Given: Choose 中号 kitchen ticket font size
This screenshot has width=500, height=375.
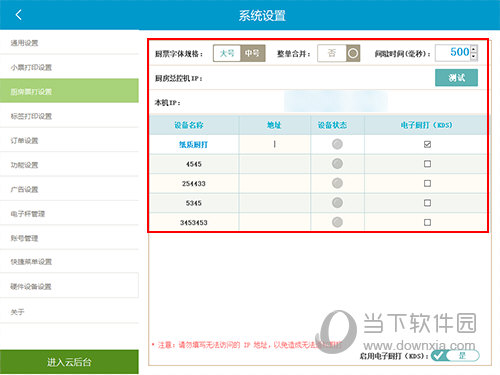Looking at the screenshot, I should point(252,53).
